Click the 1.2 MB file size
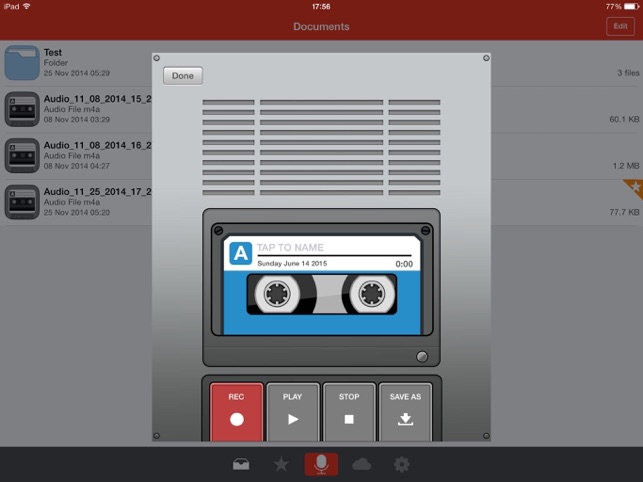Image resolution: width=643 pixels, height=482 pixels. (626, 166)
